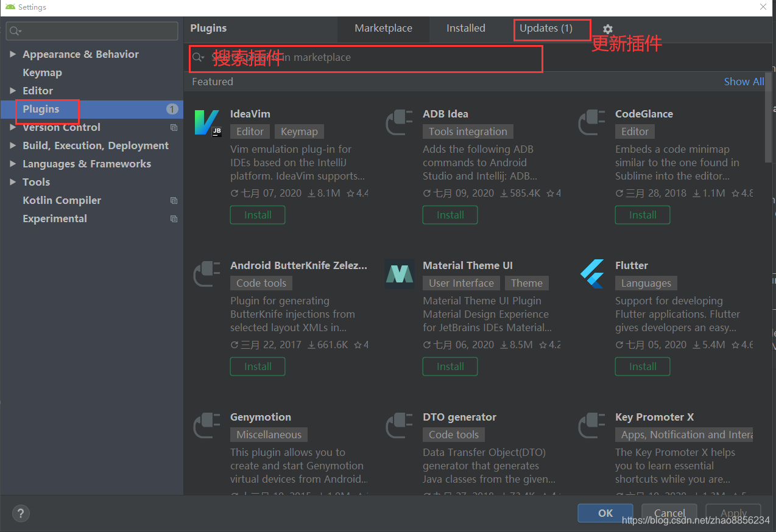The width and height of the screenshot is (776, 532).
Task: Expand Languages & Frameworks node
Action: click(13, 164)
